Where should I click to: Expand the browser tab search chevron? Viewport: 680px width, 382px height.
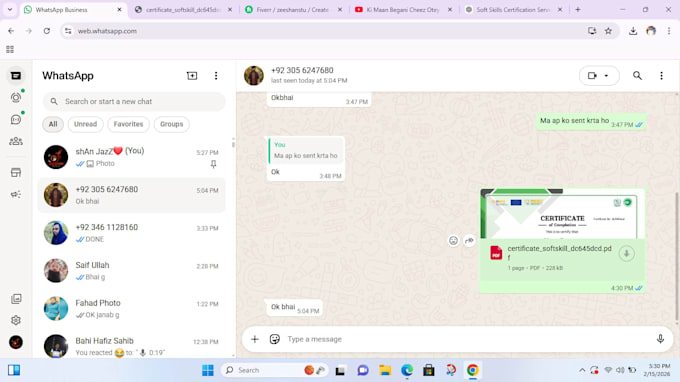tap(10, 10)
